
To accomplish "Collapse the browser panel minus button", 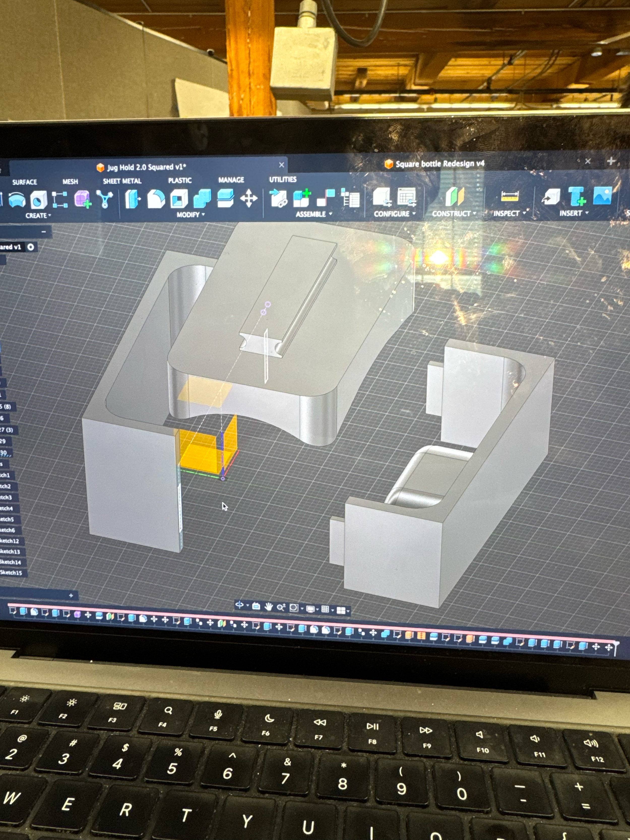I will click(x=44, y=231).
